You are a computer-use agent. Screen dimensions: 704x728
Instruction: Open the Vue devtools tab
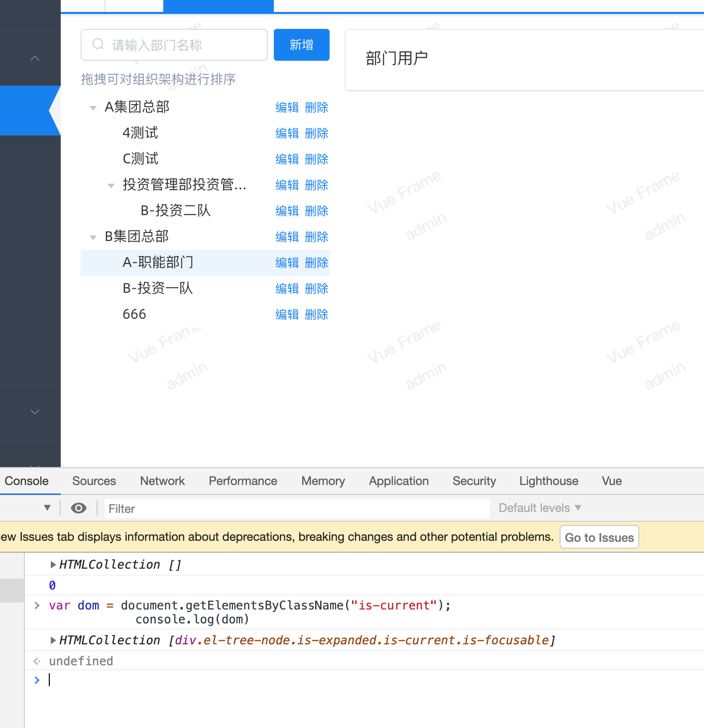pos(612,481)
